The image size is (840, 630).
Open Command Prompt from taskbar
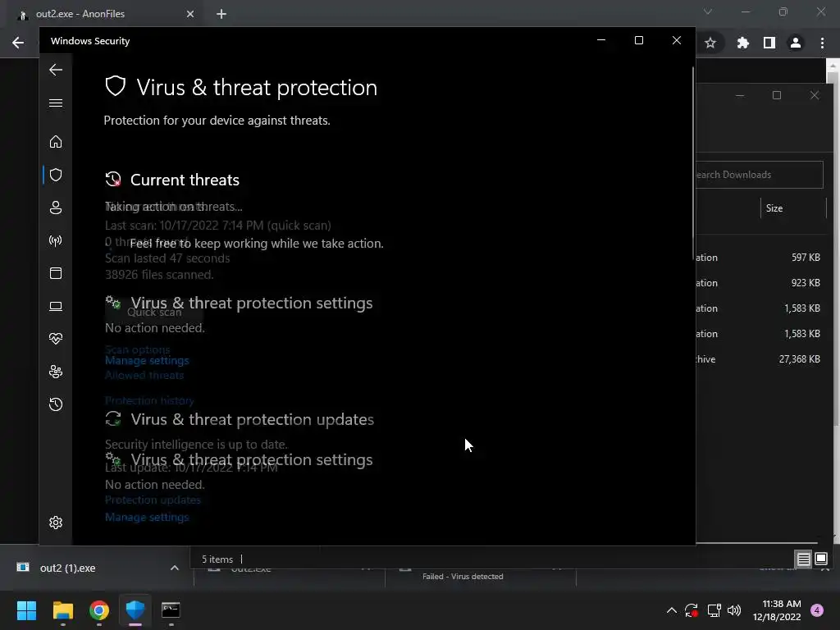(171, 610)
